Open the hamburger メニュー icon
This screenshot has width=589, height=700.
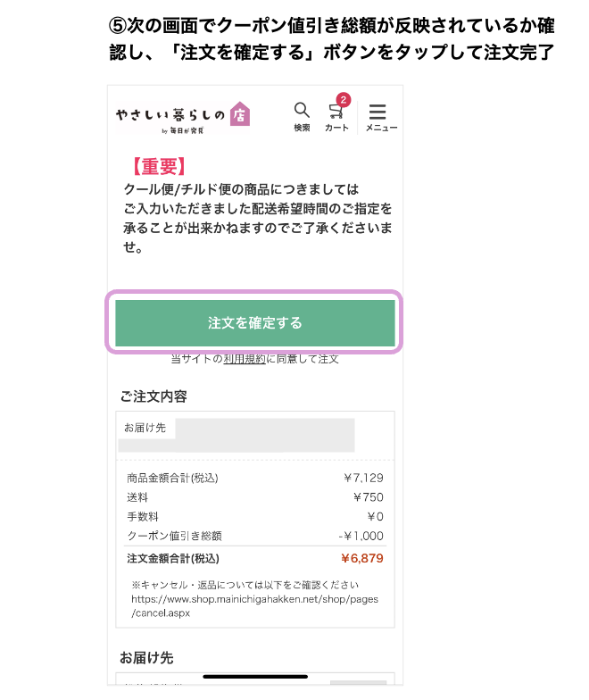(377, 113)
